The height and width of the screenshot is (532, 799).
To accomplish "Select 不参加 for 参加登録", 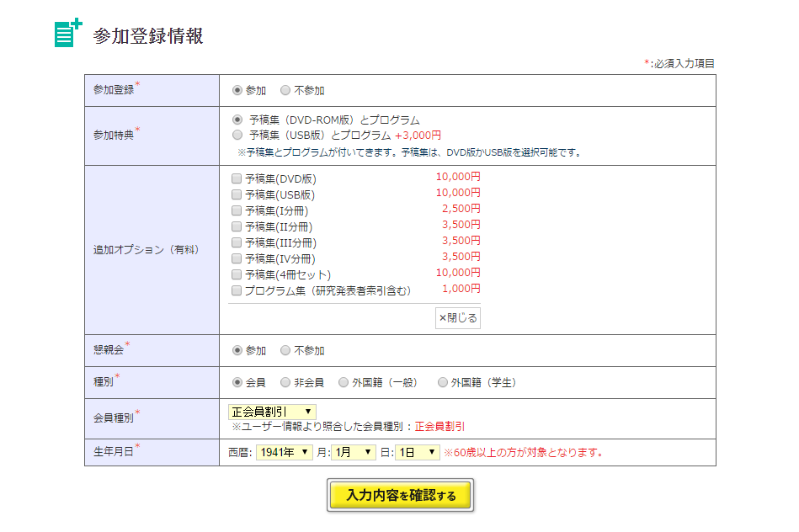I will 285,91.
